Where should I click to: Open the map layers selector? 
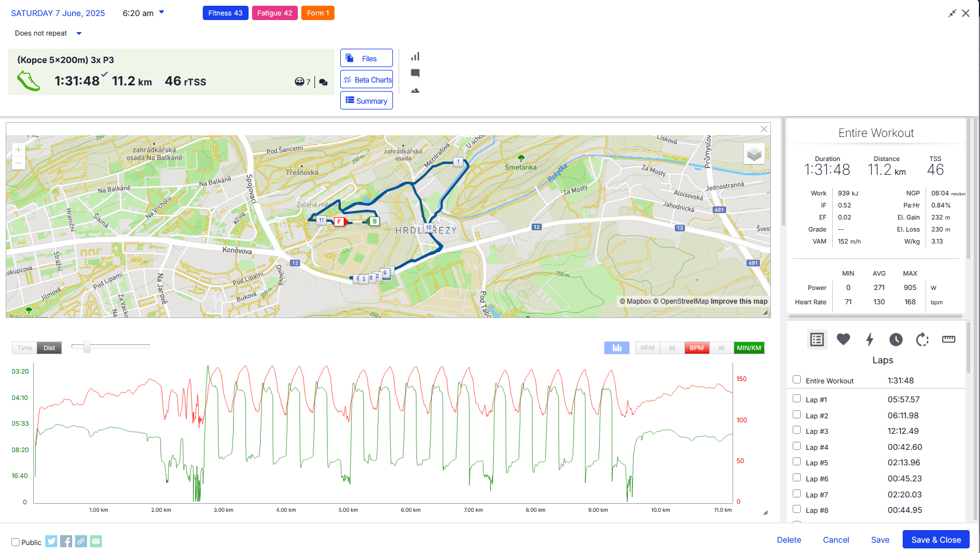coord(754,154)
